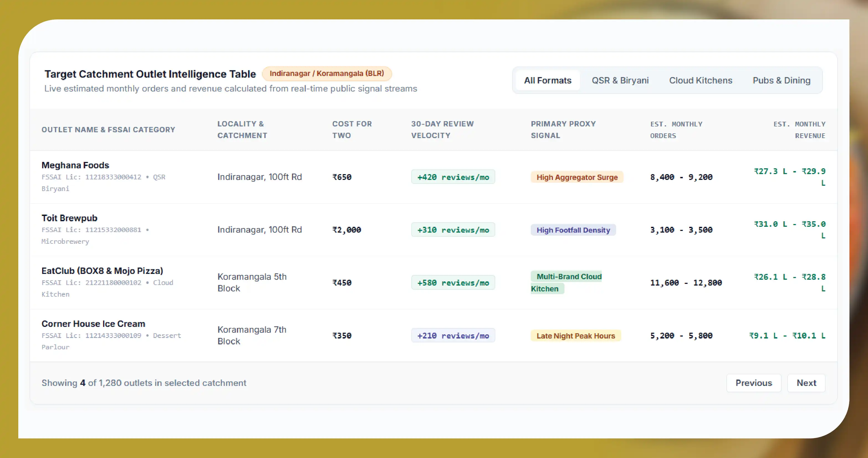Click the +420 reviews/mo badge

[453, 177]
